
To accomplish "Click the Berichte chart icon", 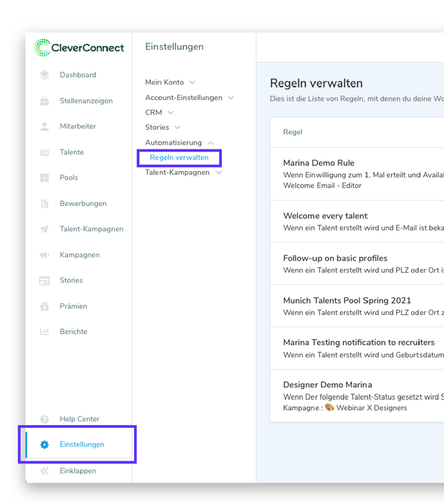I will (x=45, y=332).
